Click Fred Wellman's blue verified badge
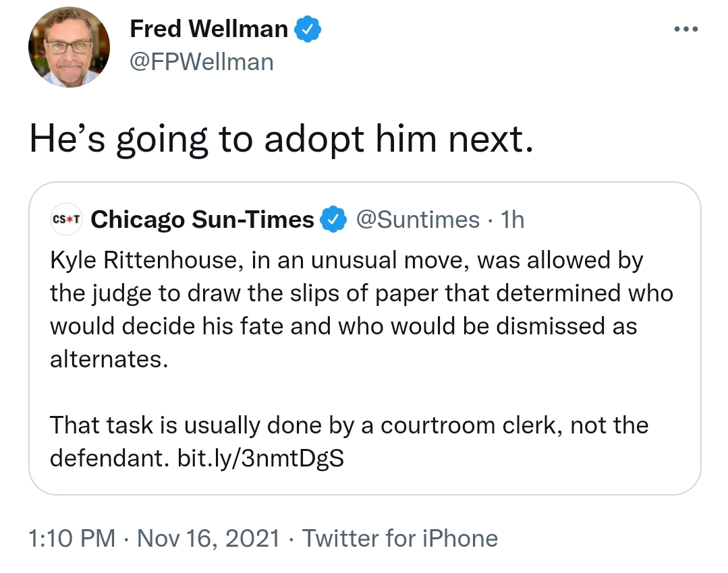 coord(308,29)
